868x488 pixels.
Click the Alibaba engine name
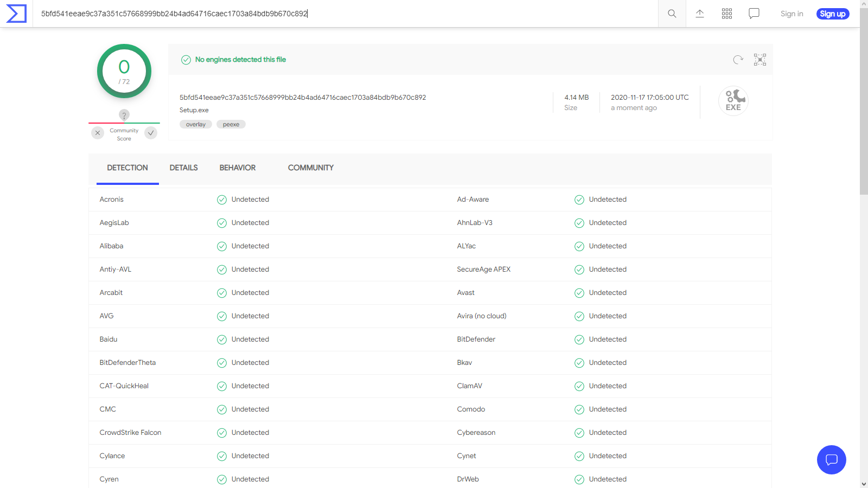click(x=112, y=246)
